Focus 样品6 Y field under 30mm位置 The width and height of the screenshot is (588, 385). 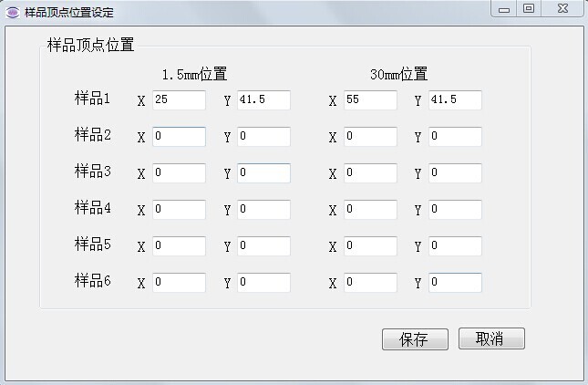(455, 283)
